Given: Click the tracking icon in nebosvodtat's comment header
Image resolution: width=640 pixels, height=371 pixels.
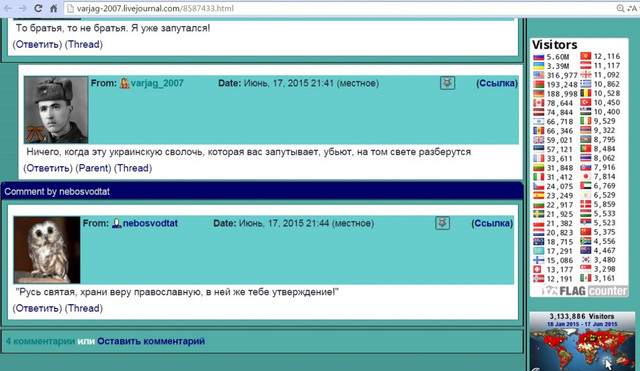Looking at the screenshot, I should tap(442, 223).
